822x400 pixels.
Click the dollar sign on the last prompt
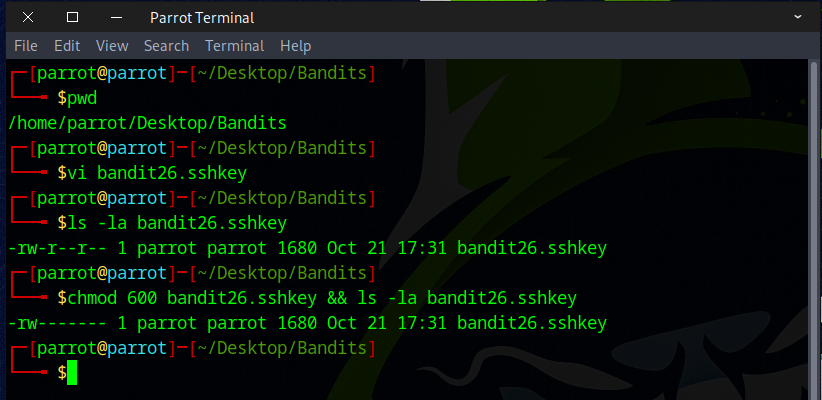(x=62, y=373)
